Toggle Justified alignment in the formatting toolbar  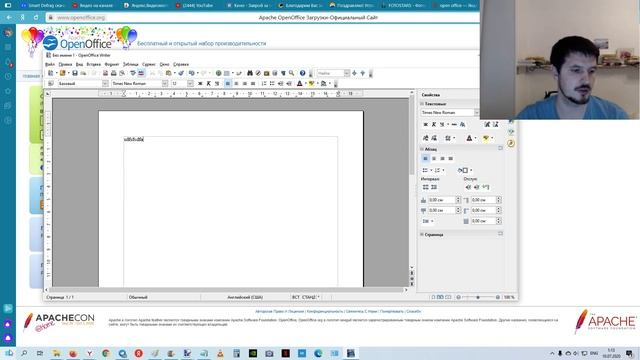[x=253, y=83]
